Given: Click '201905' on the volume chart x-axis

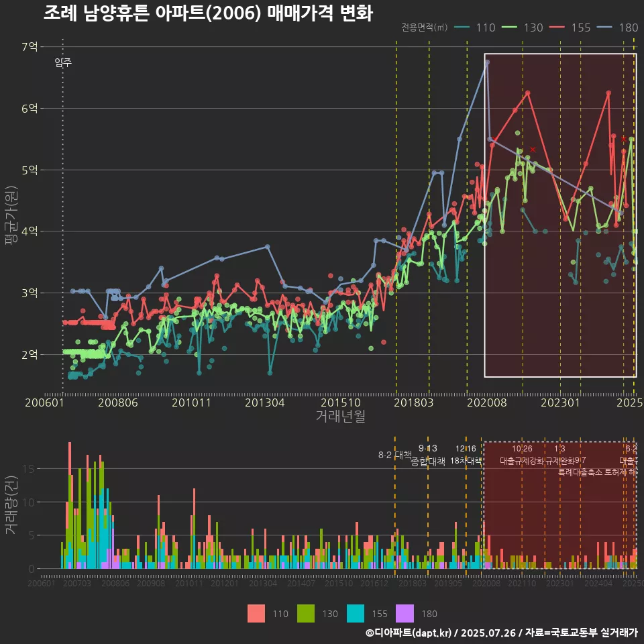Looking at the screenshot, I should 448,583.
